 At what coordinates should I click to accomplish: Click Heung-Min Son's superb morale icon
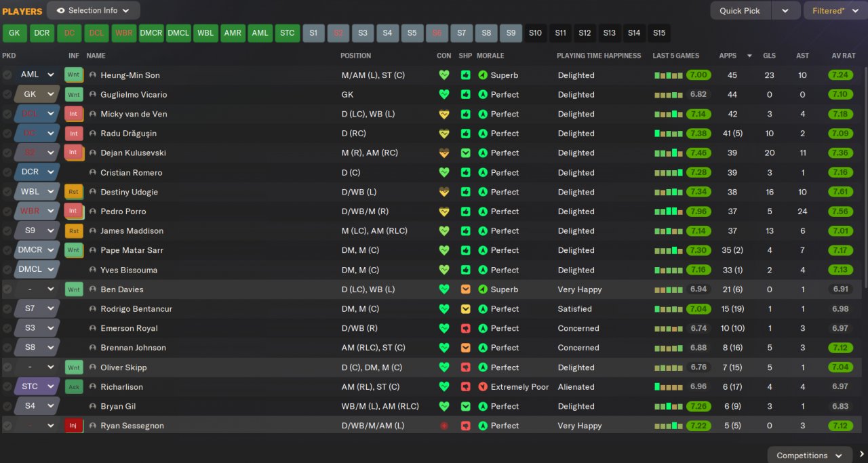coord(483,75)
